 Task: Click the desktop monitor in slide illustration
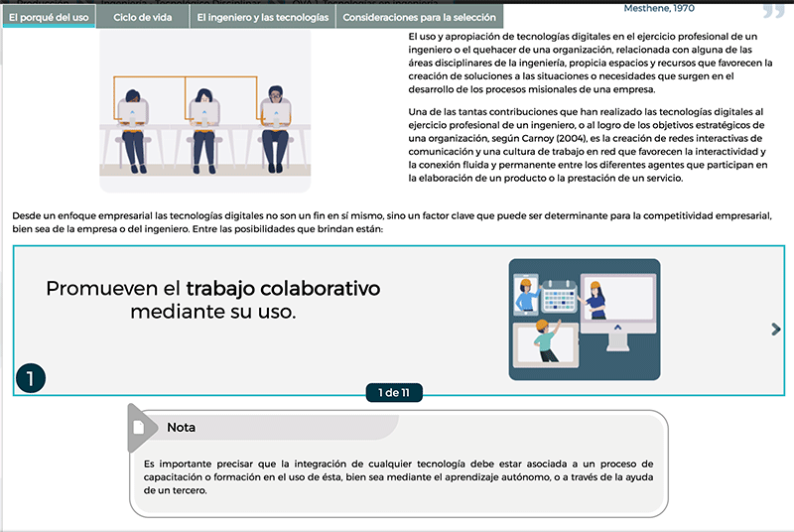[x=618, y=318]
